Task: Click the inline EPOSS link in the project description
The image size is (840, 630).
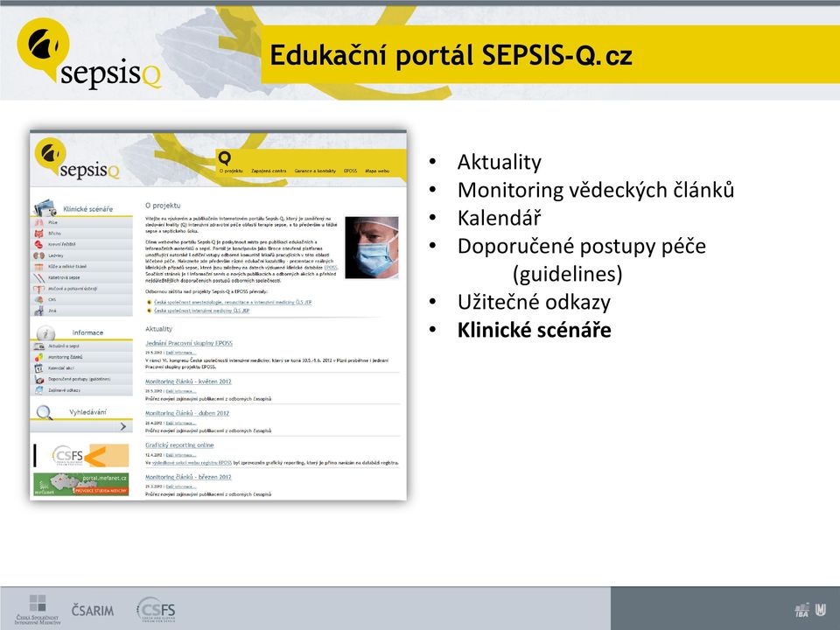Action: [x=331, y=268]
